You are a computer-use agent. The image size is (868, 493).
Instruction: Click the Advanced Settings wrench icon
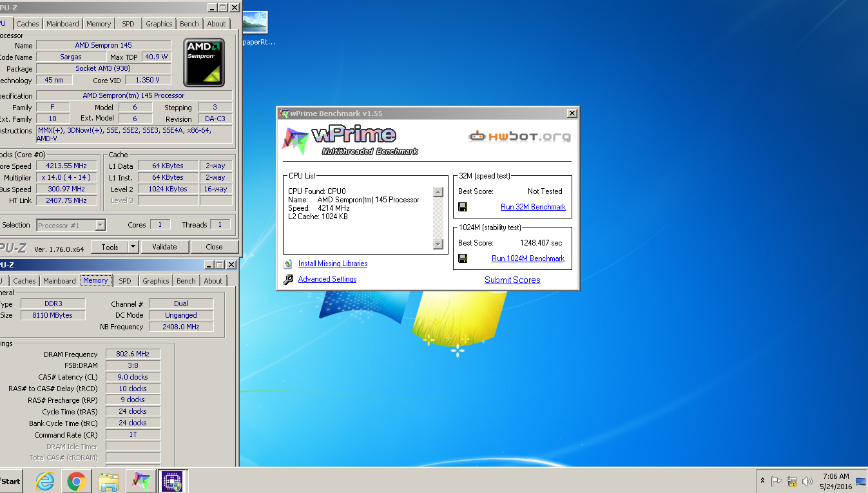(x=287, y=279)
